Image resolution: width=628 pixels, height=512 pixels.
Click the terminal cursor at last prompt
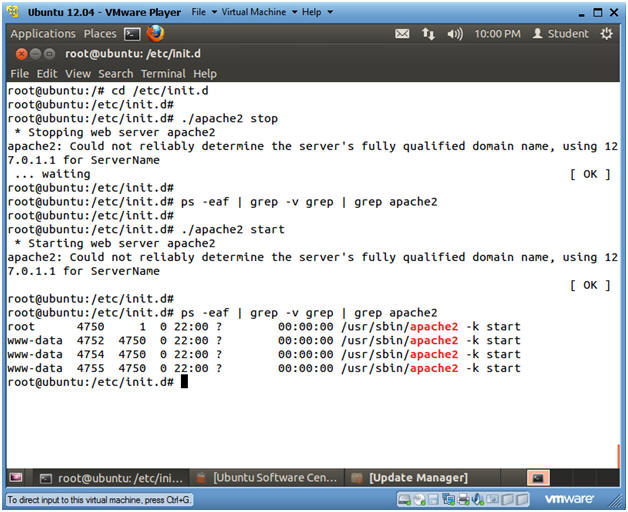pyautogui.click(x=184, y=382)
